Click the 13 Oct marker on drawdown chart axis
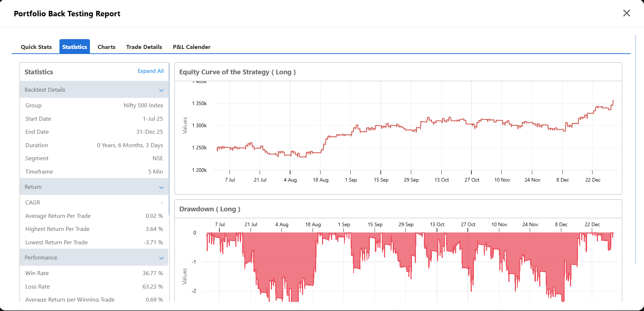 437,224
